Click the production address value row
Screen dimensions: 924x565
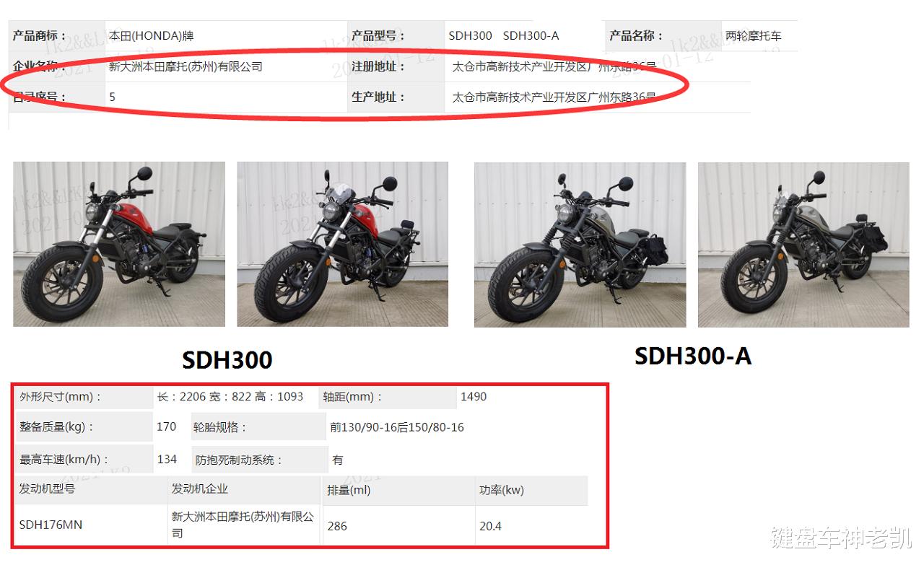click(554, 97)
